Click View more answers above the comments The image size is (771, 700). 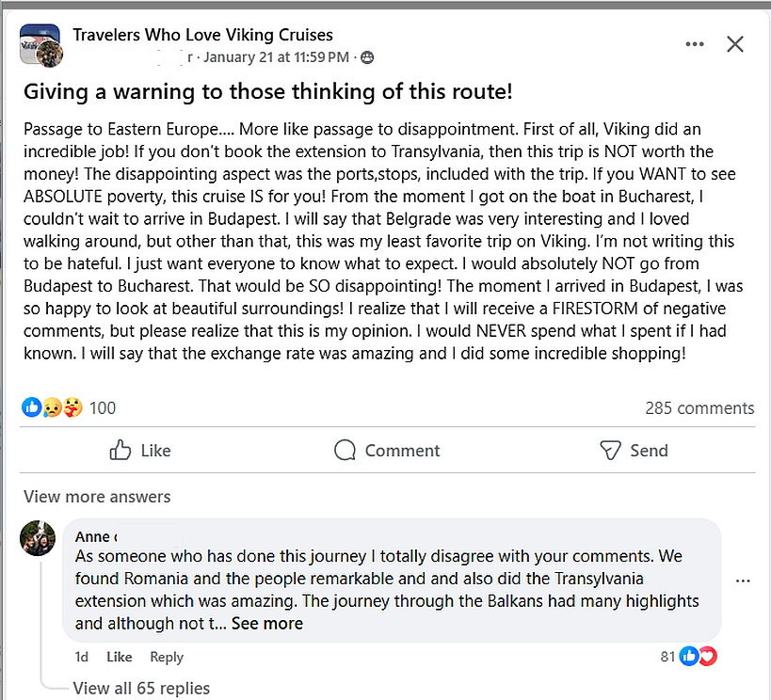pos(96,496)
